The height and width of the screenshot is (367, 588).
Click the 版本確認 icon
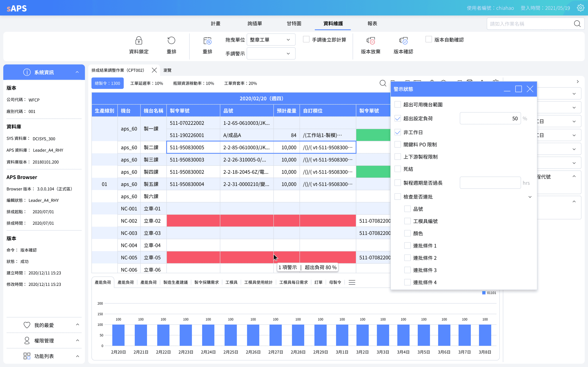click(403, 41)
